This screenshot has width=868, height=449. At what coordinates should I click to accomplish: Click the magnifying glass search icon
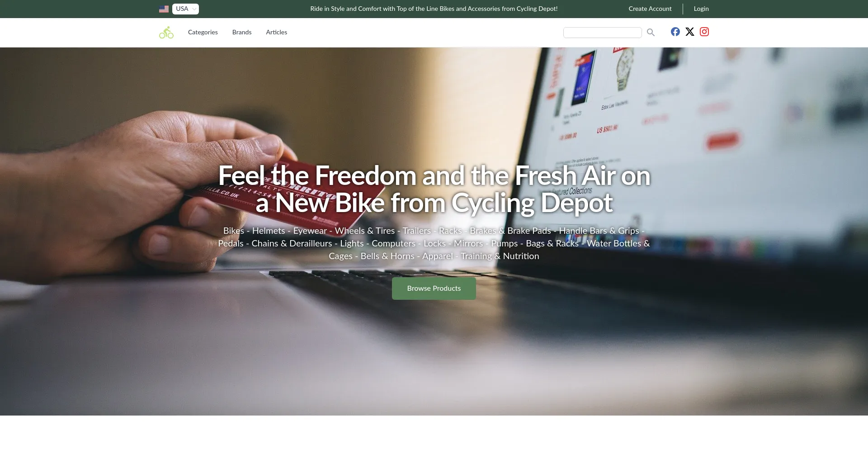pos(651,32)
